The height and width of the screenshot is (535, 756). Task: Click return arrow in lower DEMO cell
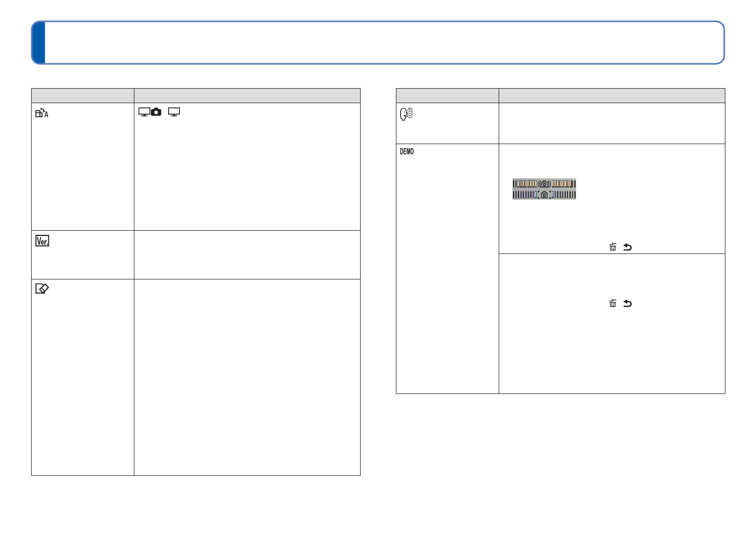pyautogui.click(x=627, y=303)
